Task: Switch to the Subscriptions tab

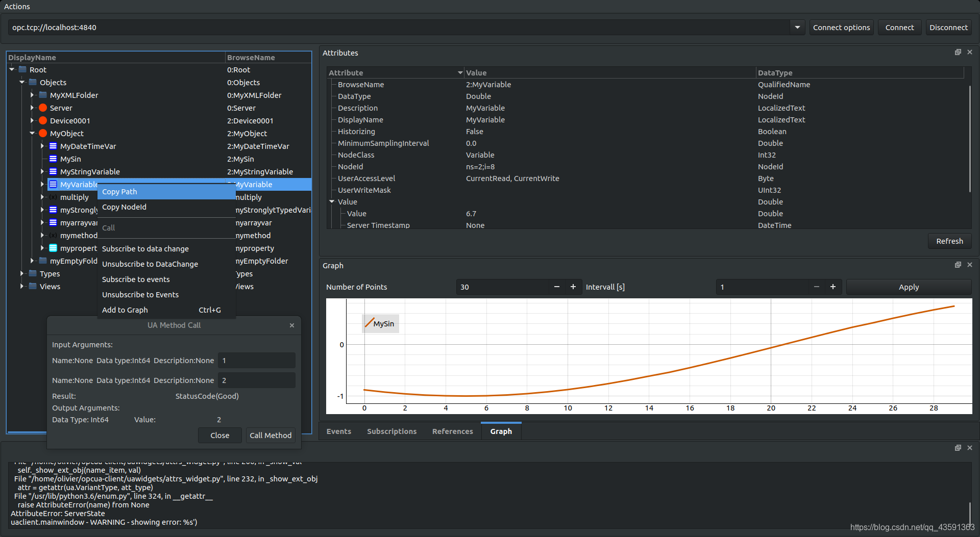Action: 391,431
